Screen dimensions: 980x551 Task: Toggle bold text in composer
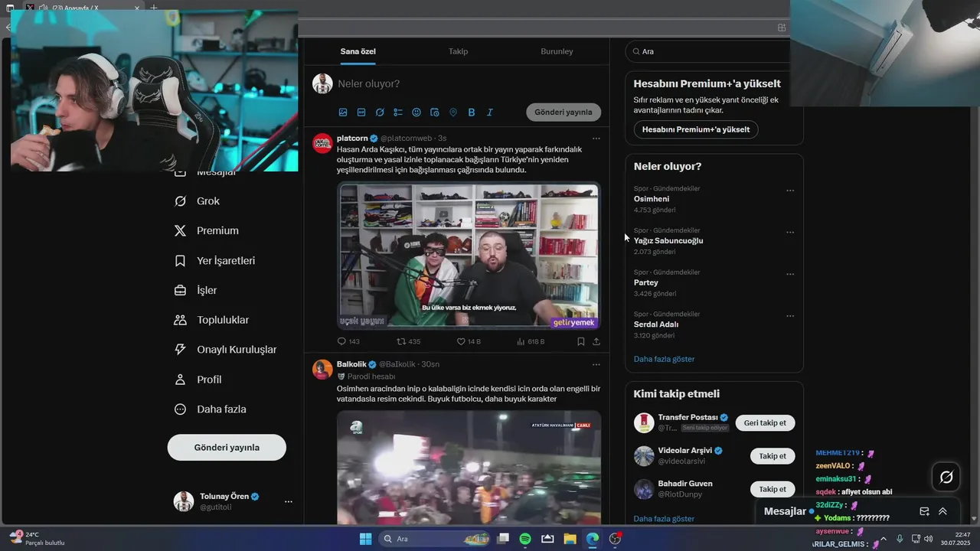pos(472,112)
